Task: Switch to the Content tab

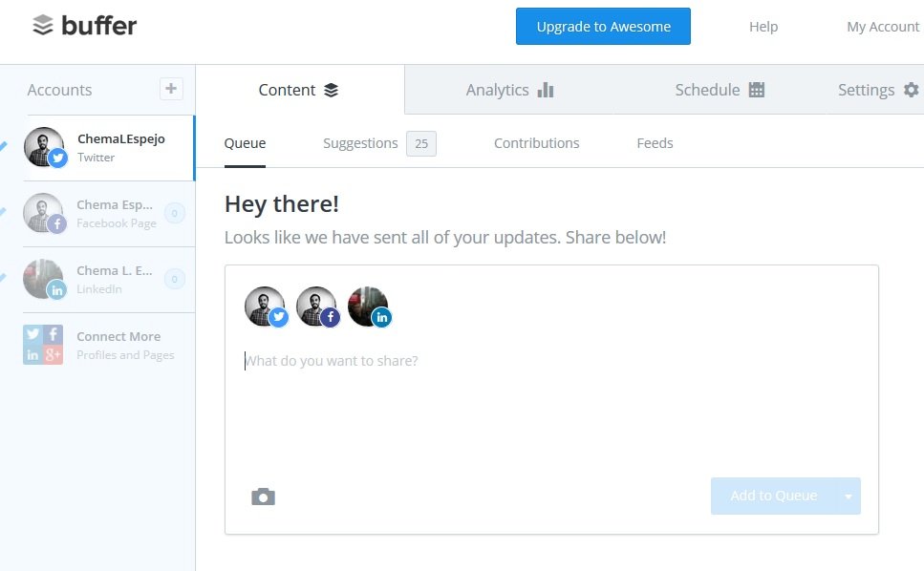Action: coord(300,90)
